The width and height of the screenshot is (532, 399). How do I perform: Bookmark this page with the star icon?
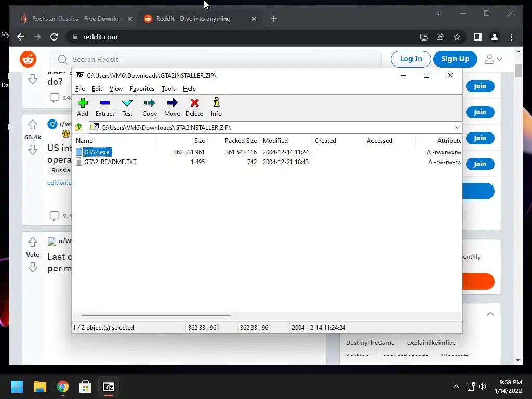[x=457, y=37]
